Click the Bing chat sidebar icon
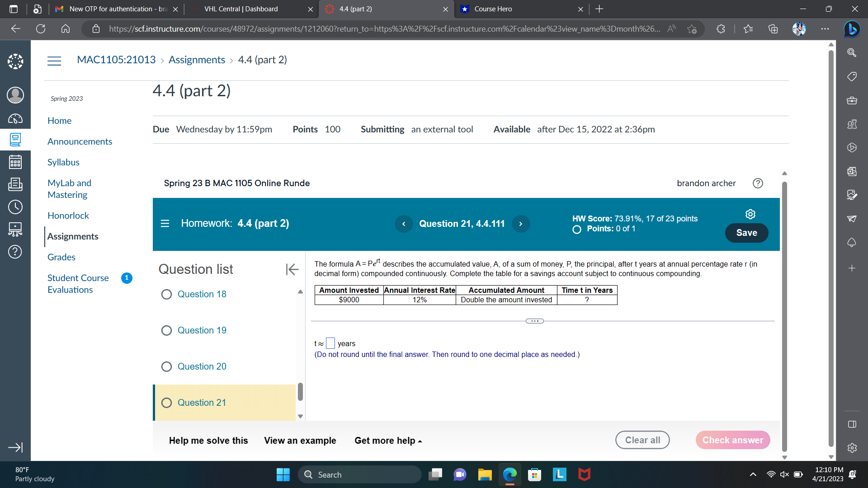The height and width of the screenshot is (488, 868). click(x=852, y=29)
